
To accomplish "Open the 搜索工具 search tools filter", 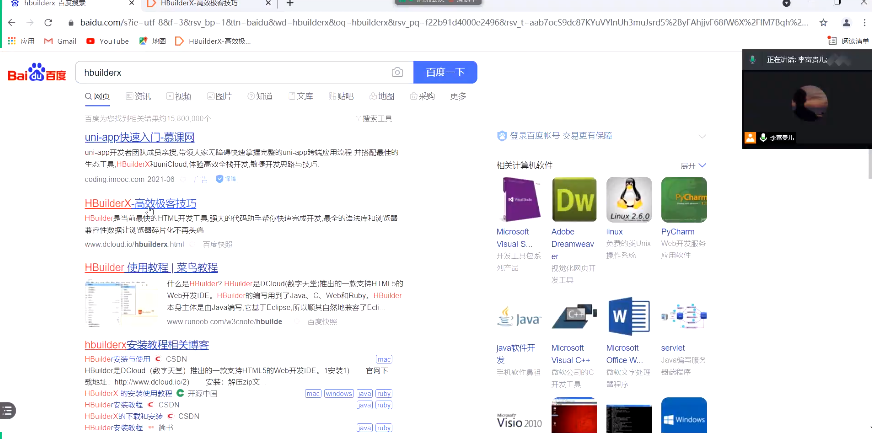I will 374,119.
